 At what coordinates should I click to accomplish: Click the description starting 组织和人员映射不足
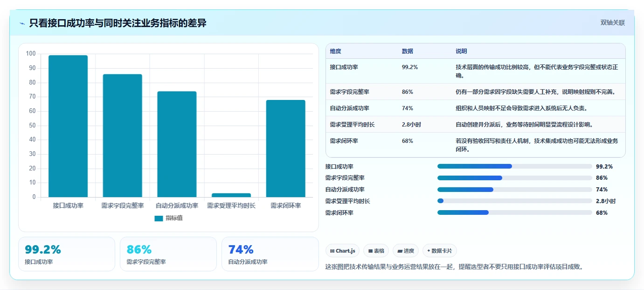521,108
